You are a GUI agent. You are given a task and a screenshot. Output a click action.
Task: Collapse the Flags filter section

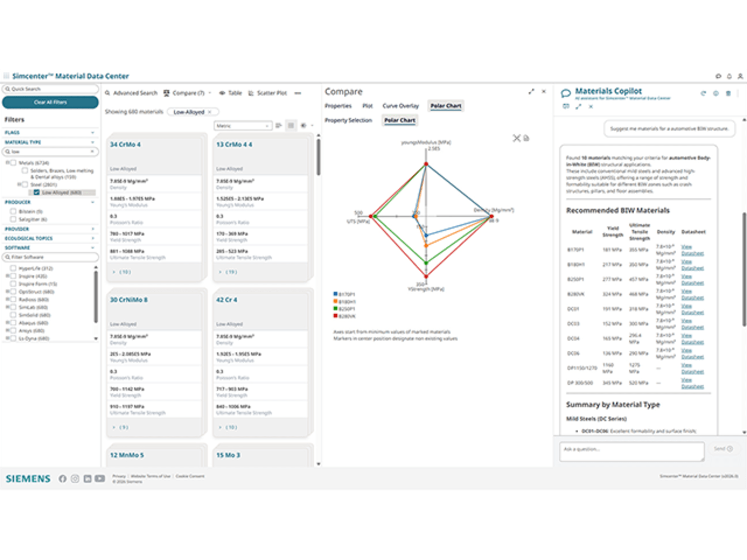click(93, 133)
